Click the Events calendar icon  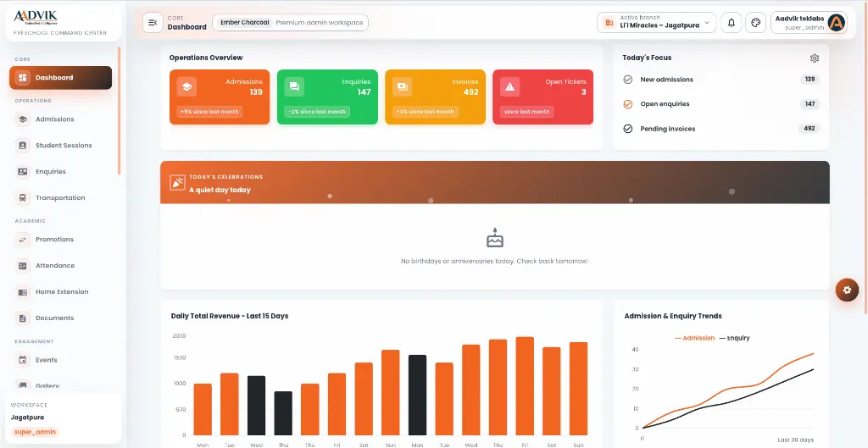[x=22, y=360]
